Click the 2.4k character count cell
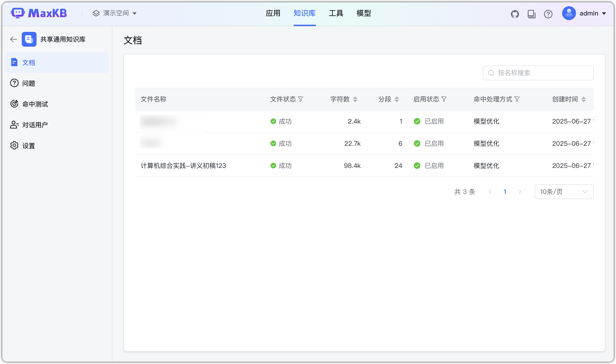This screenshot has height=364, width=616. coord(354,121)
